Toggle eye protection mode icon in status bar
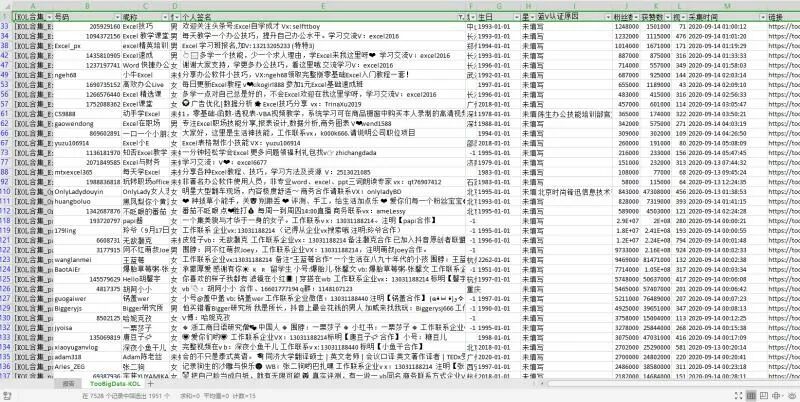Image resolution: width=800 pixels, height=402 pixels. 790,396
